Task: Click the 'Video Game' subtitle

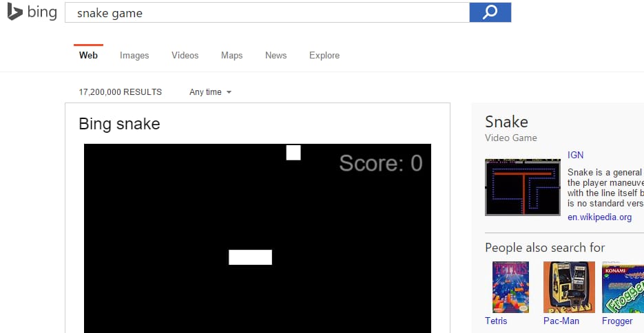Action: 511,138
